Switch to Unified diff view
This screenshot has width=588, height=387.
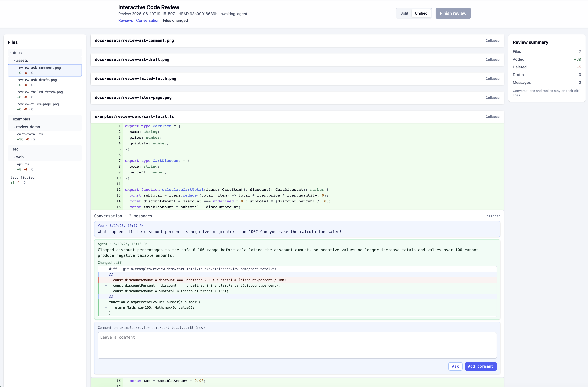click(x=421, y=13)
